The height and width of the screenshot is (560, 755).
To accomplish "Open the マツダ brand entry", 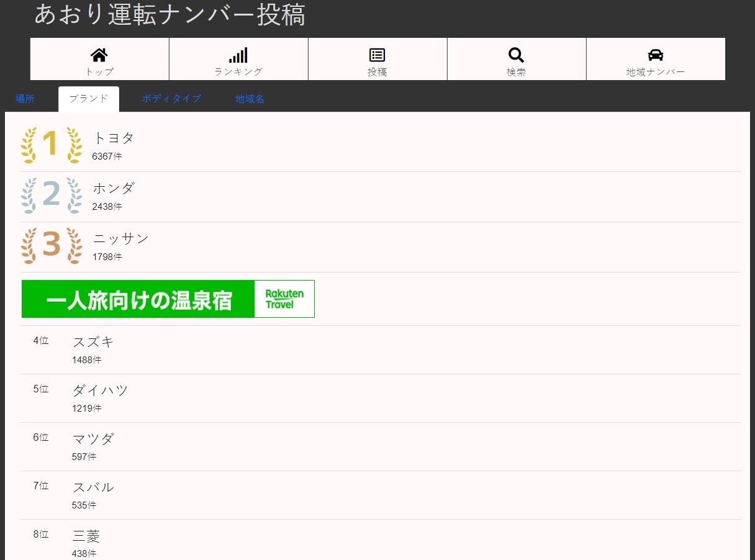I will click(x=93, y=439).
